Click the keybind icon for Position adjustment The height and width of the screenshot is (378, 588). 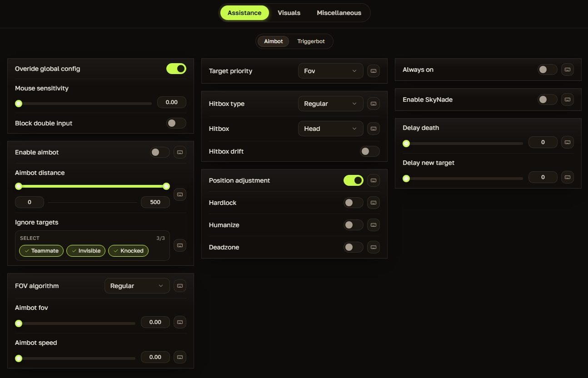click(374, 180)
